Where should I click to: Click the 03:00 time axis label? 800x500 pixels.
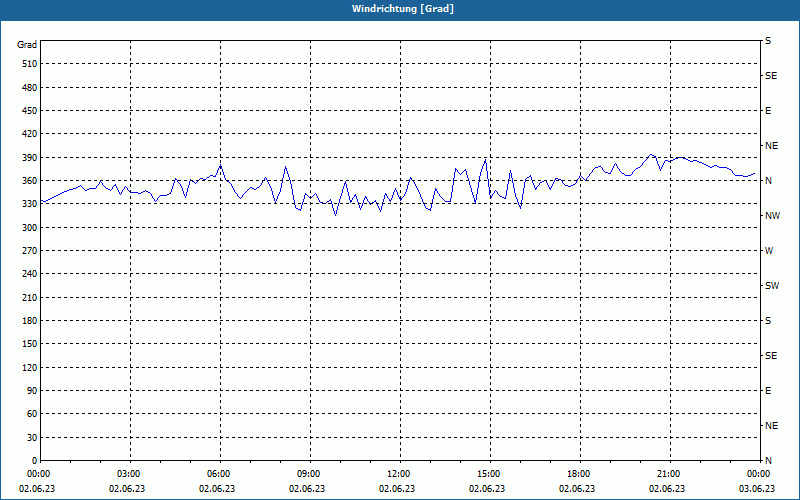click(130, 474)
